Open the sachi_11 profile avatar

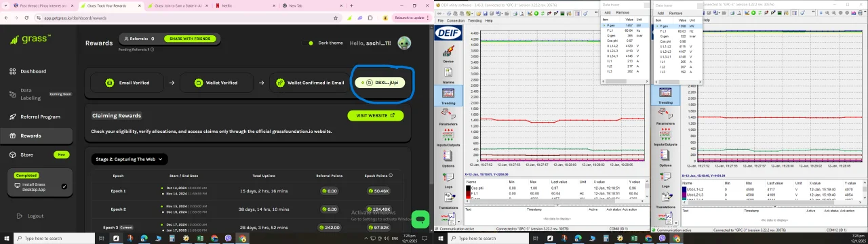click(404, 43)
